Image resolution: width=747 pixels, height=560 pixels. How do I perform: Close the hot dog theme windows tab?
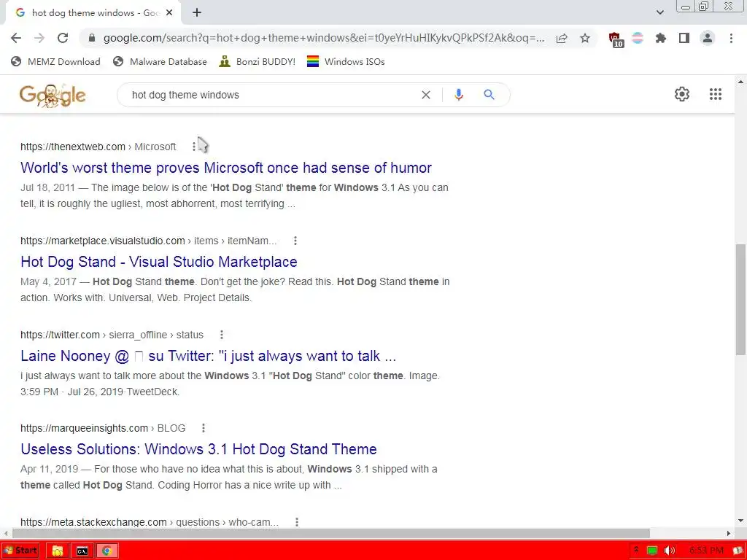(169, 13)
